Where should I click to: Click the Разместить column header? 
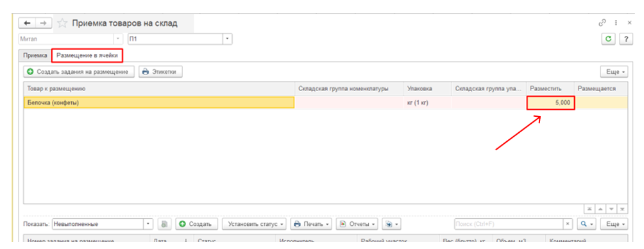click(x=550, y=89)
